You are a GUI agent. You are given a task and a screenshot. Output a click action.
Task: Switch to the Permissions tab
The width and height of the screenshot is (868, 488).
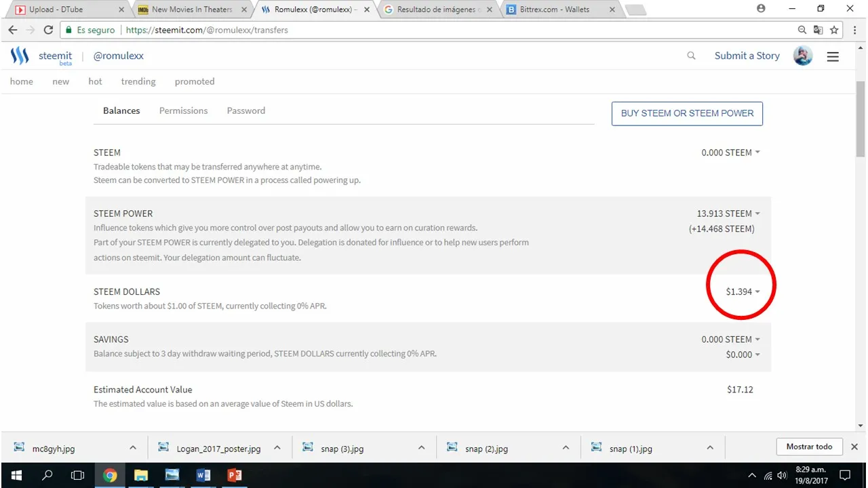(x=183, y=110)
